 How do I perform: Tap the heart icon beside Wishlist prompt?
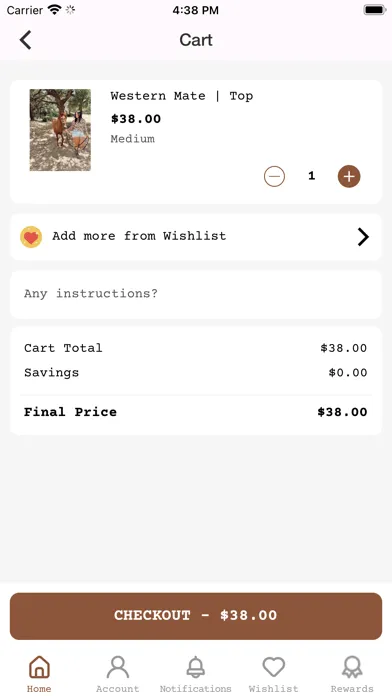31,237
